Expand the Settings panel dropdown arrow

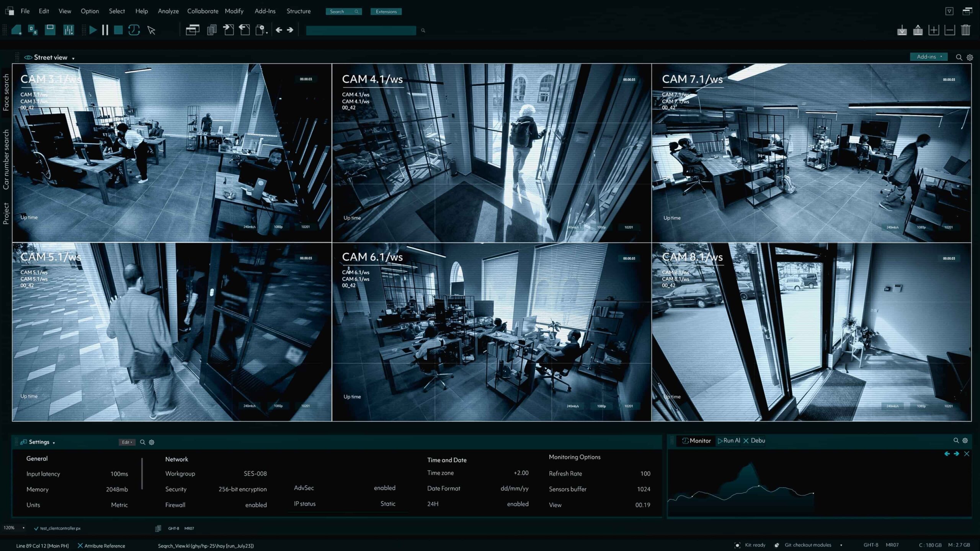[54, 442]
